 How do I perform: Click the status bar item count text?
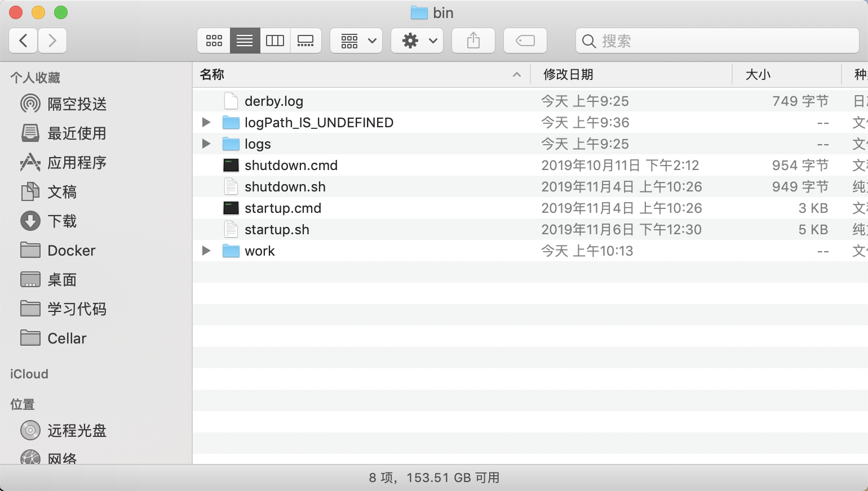point(434,477)
